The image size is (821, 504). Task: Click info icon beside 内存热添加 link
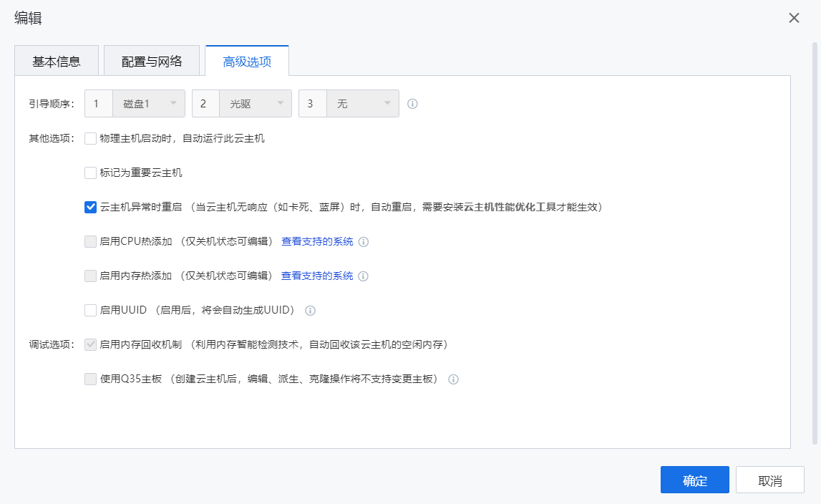pos(363,276)
